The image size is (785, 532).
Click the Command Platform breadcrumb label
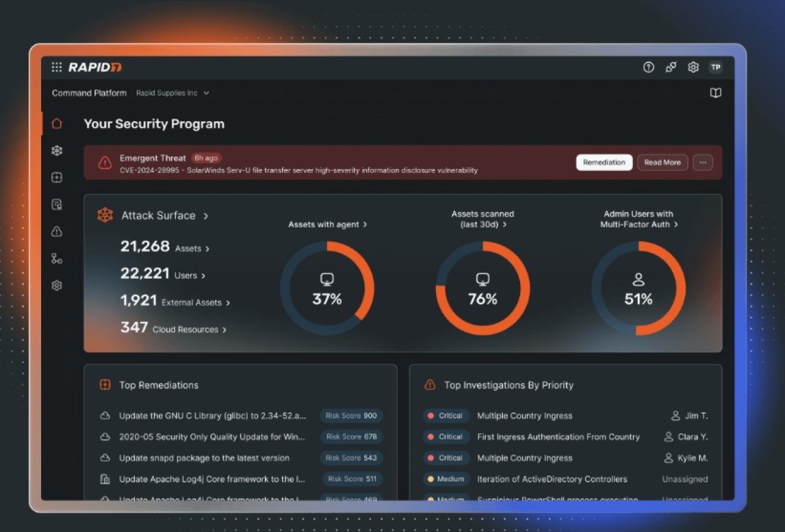tap(89, 93)
